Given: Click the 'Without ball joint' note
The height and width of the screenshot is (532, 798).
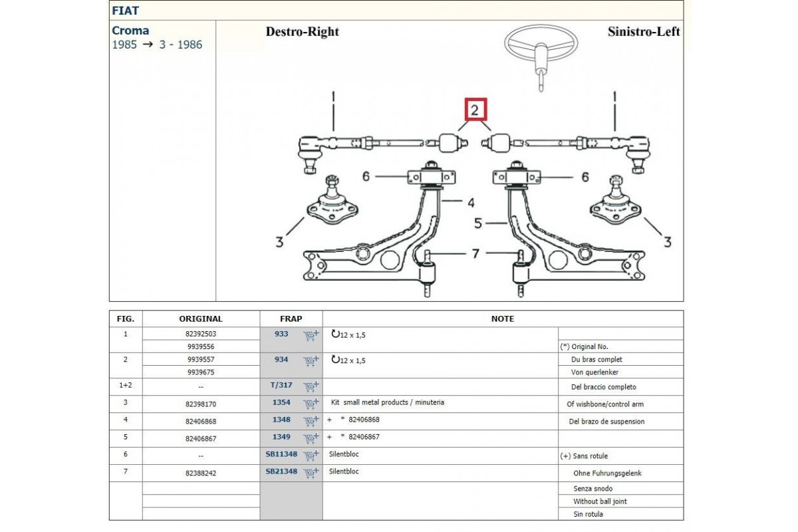Looking at the screenshot, I should coord(600,501).
